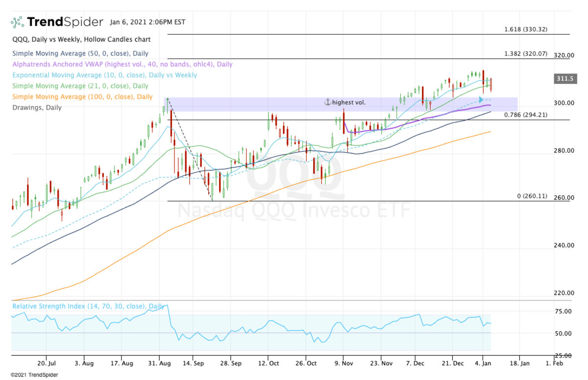The height and width of the screenshot is (380, 588).
Task: Click the 280.00 price axis label
Action: coord(564,151)
